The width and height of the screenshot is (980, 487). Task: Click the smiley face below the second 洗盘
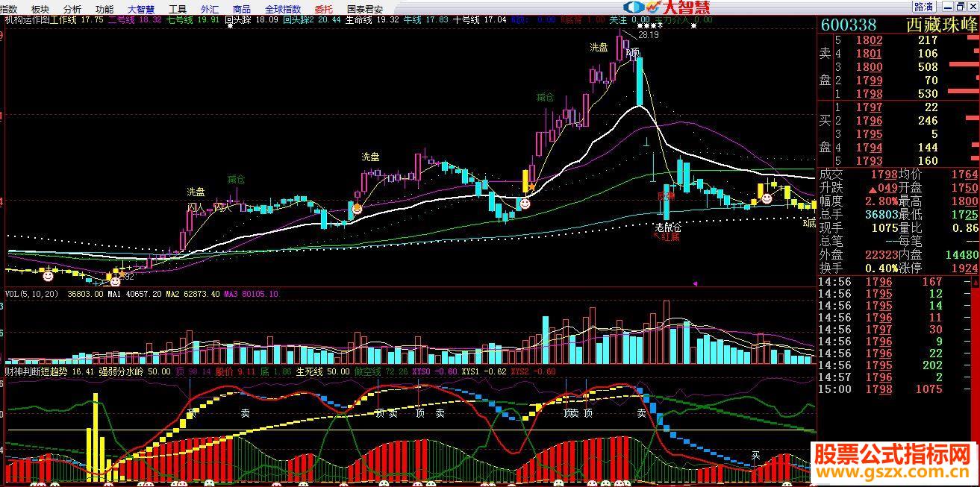coord(357,209)
